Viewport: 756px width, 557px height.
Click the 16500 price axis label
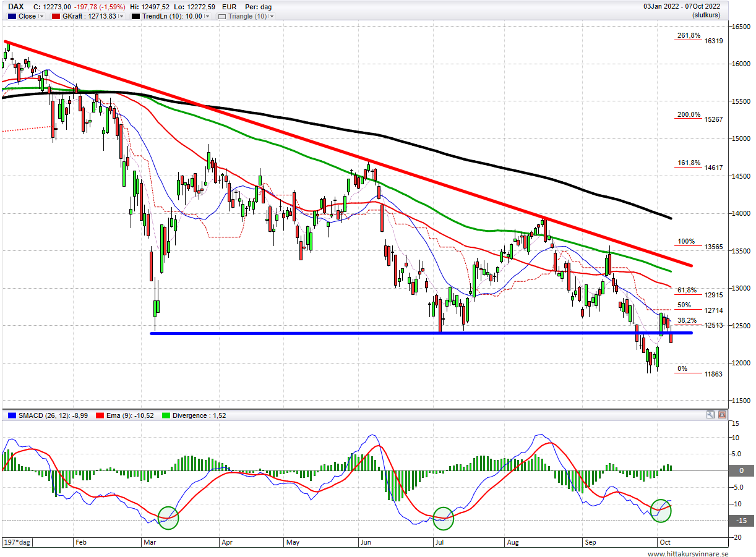pos(742,26)
